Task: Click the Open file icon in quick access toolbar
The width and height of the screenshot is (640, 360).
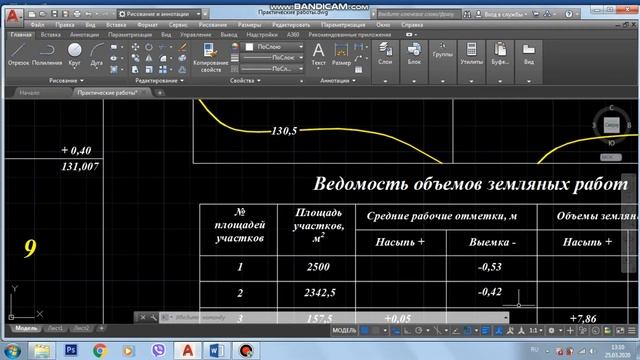Action: pos(43,14)
